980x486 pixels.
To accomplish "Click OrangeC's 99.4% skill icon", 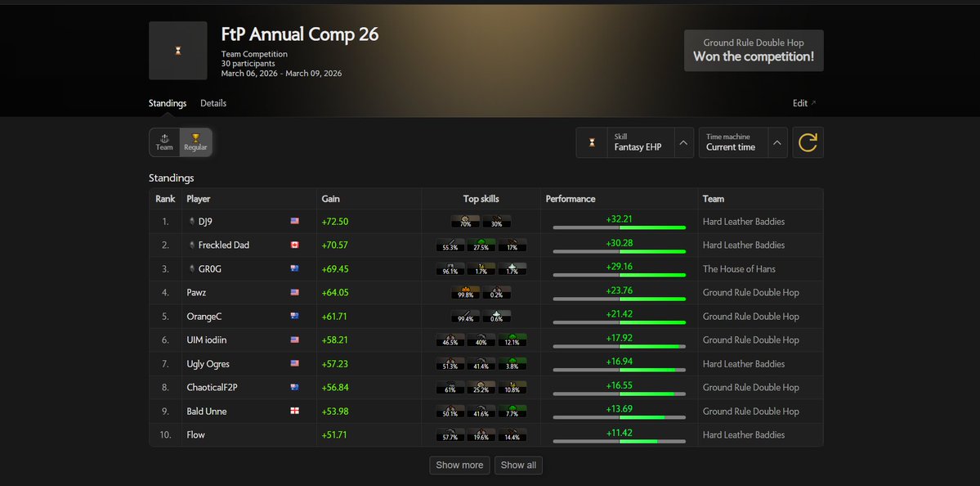I will (x=466, y=317).
